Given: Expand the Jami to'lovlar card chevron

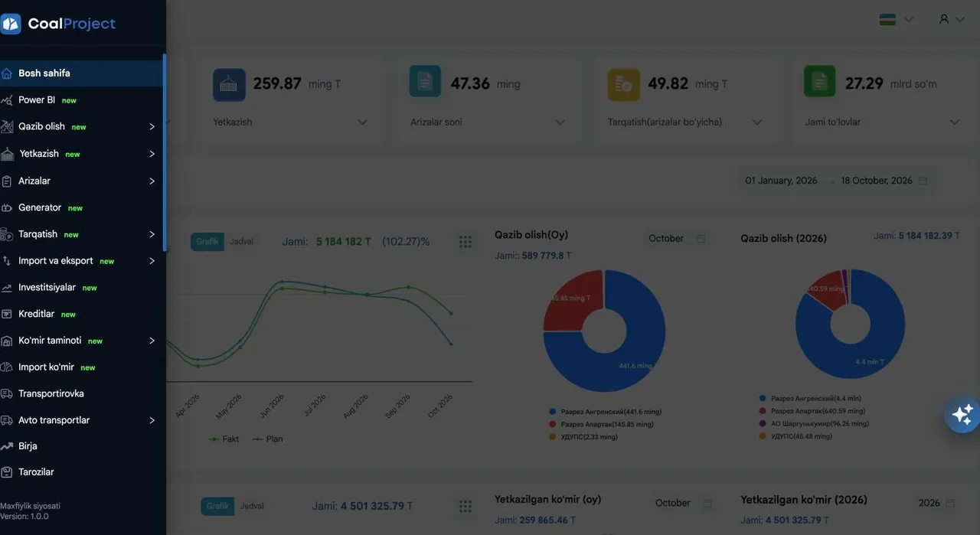Looking at the screenshot, I should 955,122.
